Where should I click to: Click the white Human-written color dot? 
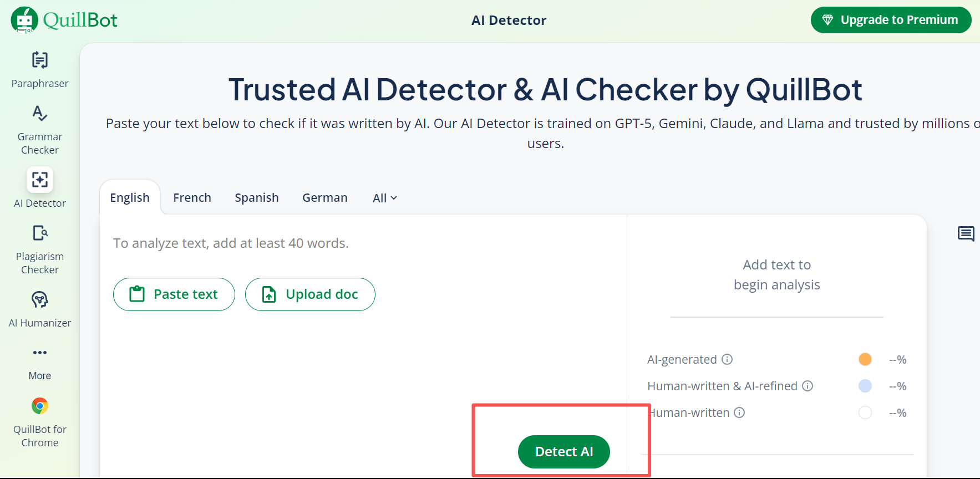(865, 412)
